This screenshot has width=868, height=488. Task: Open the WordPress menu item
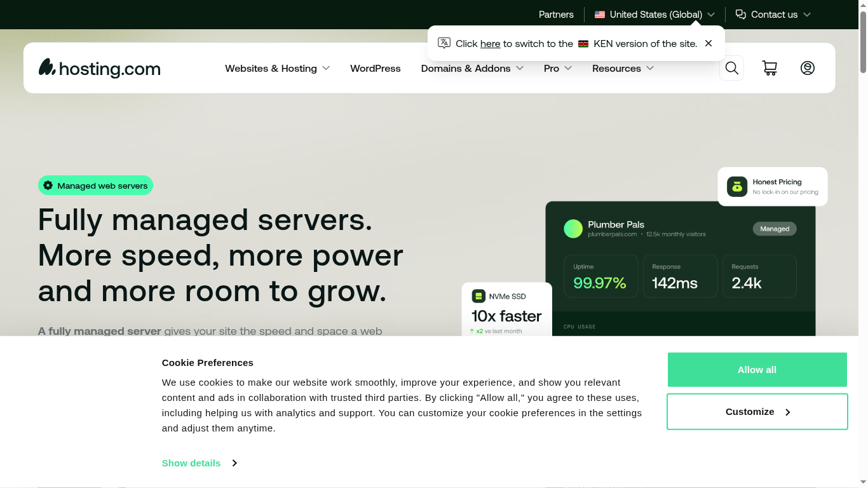pyautogui.click(x=376, y=68)
